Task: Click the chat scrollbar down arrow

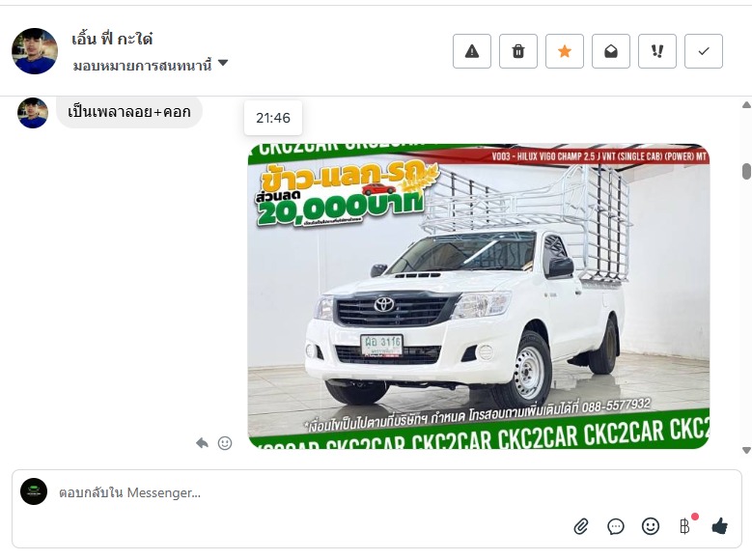Action: 746,450
